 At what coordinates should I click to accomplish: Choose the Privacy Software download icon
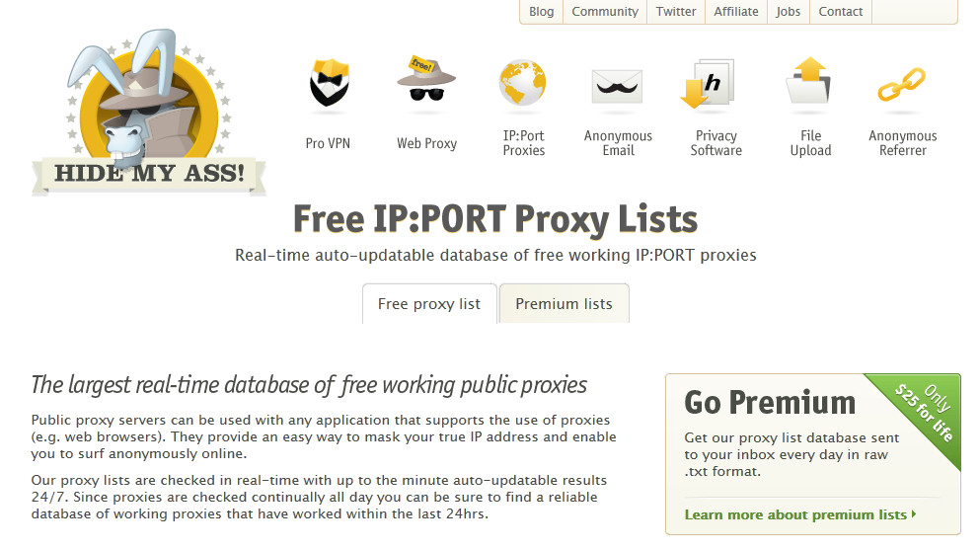707,84
